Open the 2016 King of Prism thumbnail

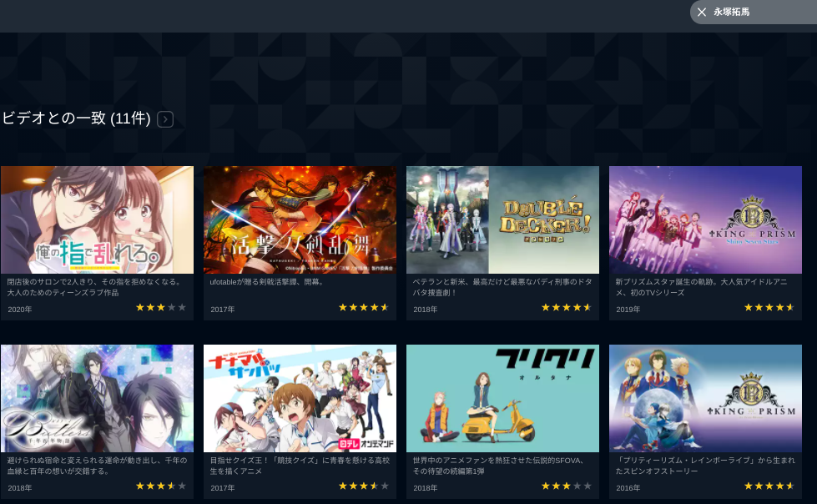[705, 398]
